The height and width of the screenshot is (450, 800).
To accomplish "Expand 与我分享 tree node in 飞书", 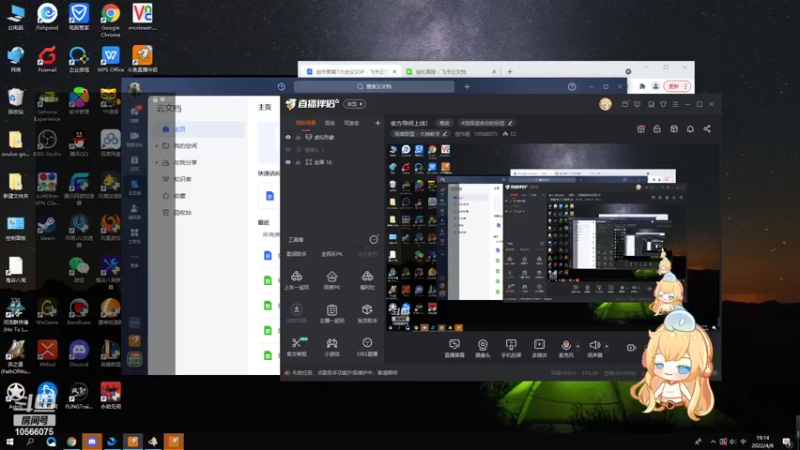I will [157, 163].
